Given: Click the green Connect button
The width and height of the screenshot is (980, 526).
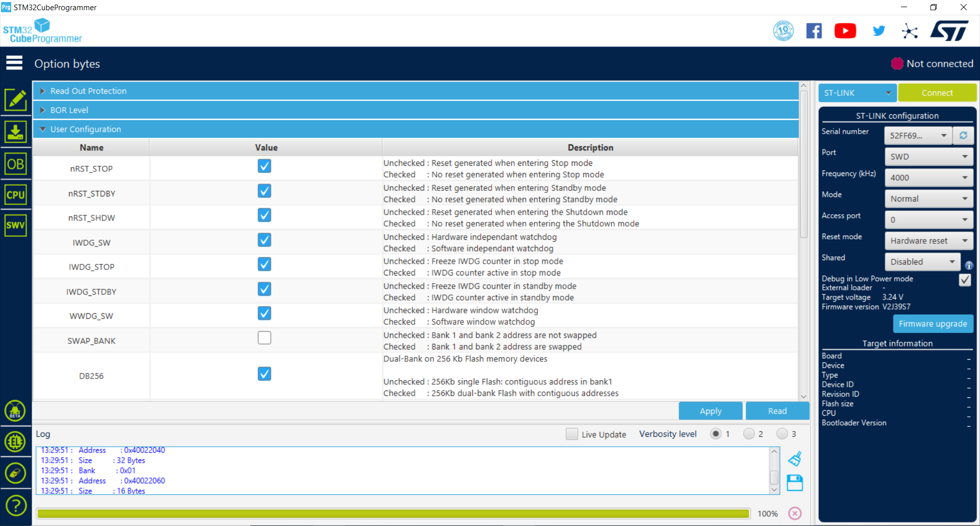Looking at the screenshot, I should (937, 93).
